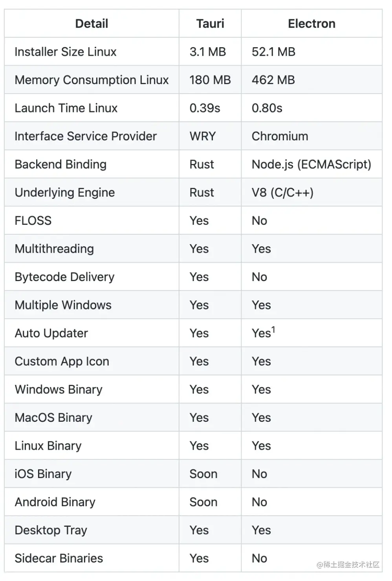Viewport: 392px width, 581px height.
Task: Click the Chromium cell under Electron
Action: click(x=280, y=136)
